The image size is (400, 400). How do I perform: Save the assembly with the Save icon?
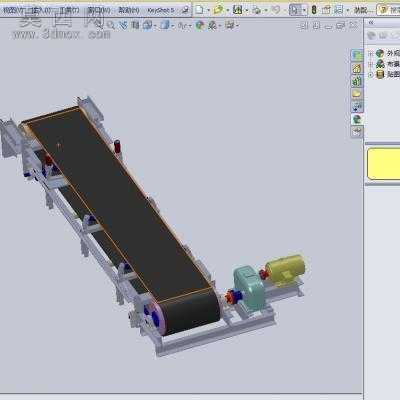tap(237, 10)
